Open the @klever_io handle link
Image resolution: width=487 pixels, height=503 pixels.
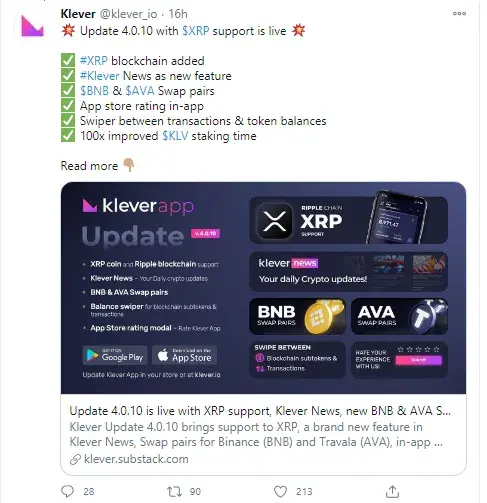[x=128, y=14]
